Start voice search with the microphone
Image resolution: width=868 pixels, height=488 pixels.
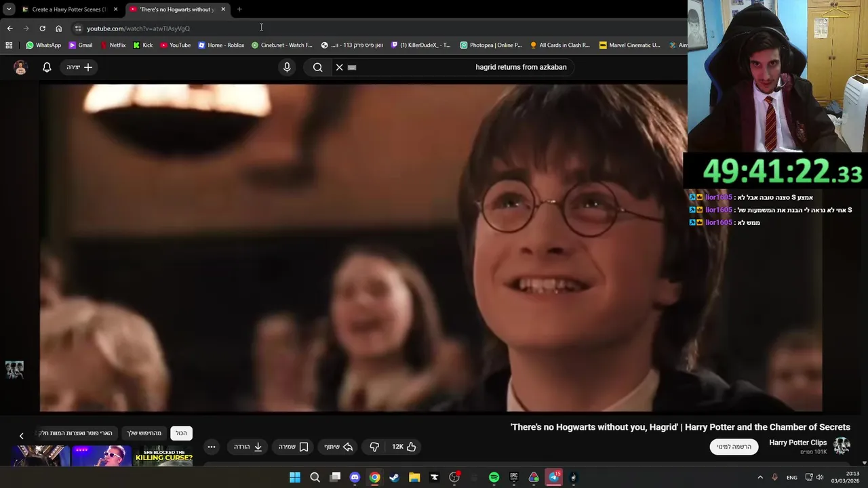(287, 67)
